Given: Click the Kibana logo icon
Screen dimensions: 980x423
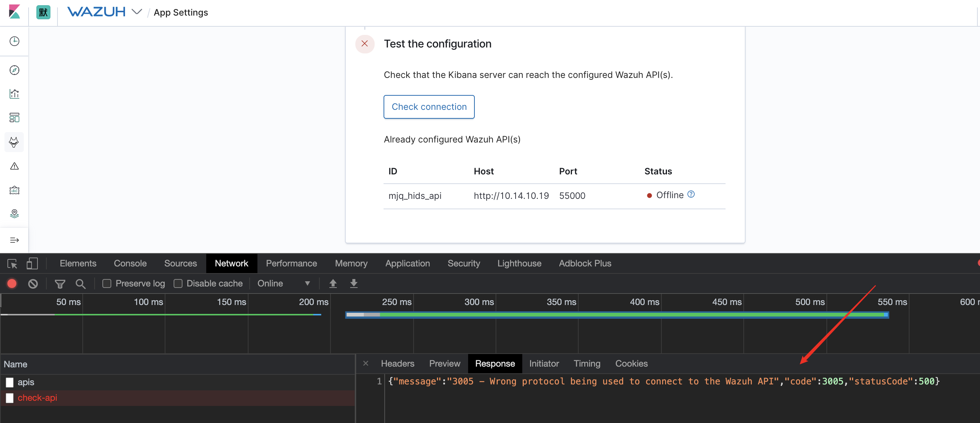Looking at the screenshot, I should [14, 12].
